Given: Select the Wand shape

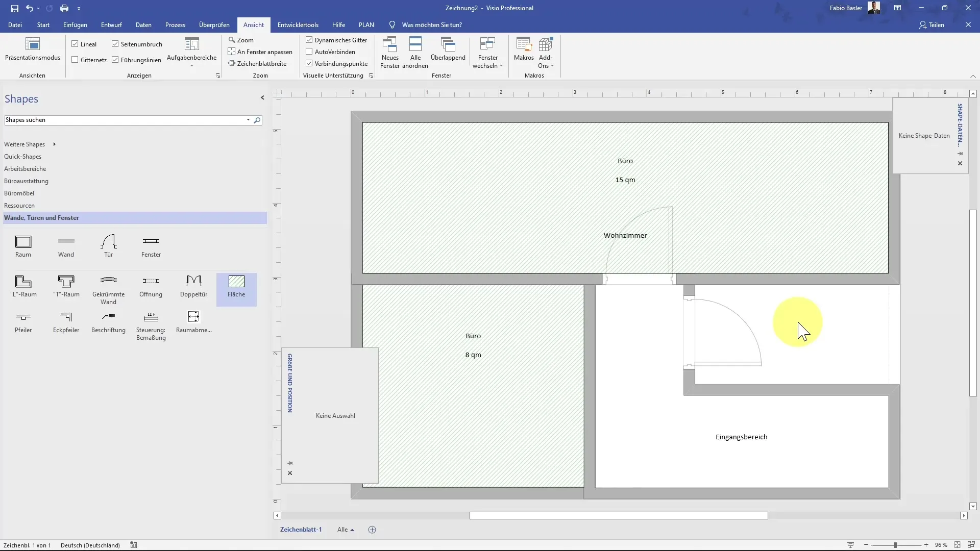Looking at the screenshot, I should tap(66, 246).
